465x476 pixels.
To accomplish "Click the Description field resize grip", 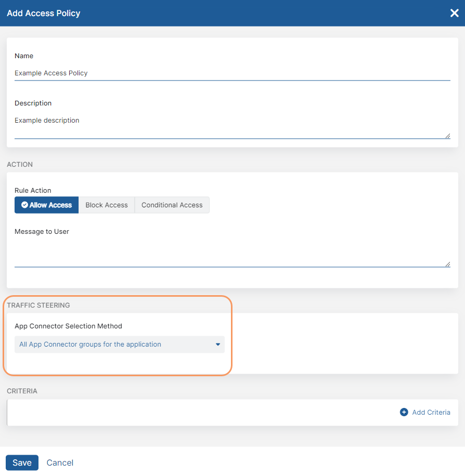I will 447,136.
